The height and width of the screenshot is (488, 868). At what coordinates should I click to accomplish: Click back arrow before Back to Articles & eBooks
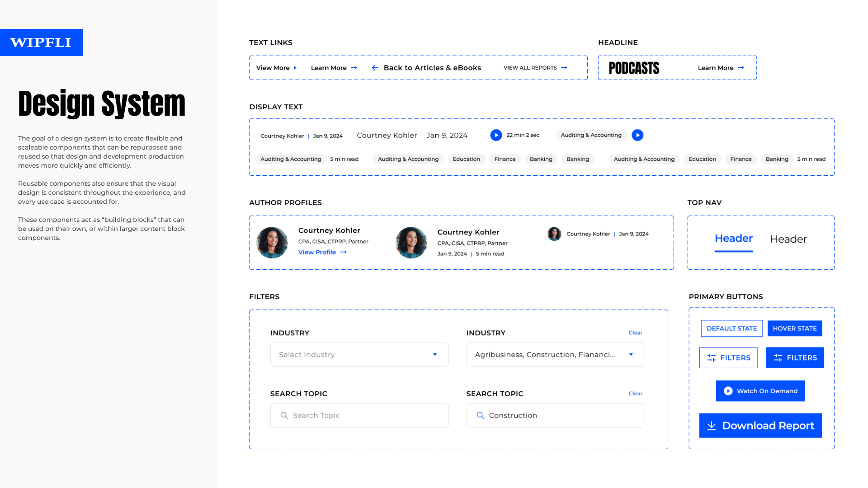pyautogui.click(x=375, y=68)
